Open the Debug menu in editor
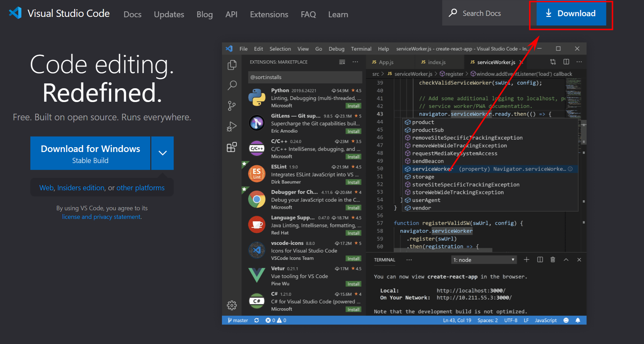The height and width of the screenshot is (344, 644). click(336, 49)
